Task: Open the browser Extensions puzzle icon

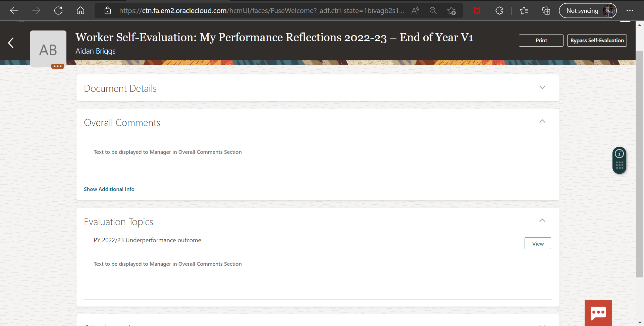Action: tap(499, 10)
